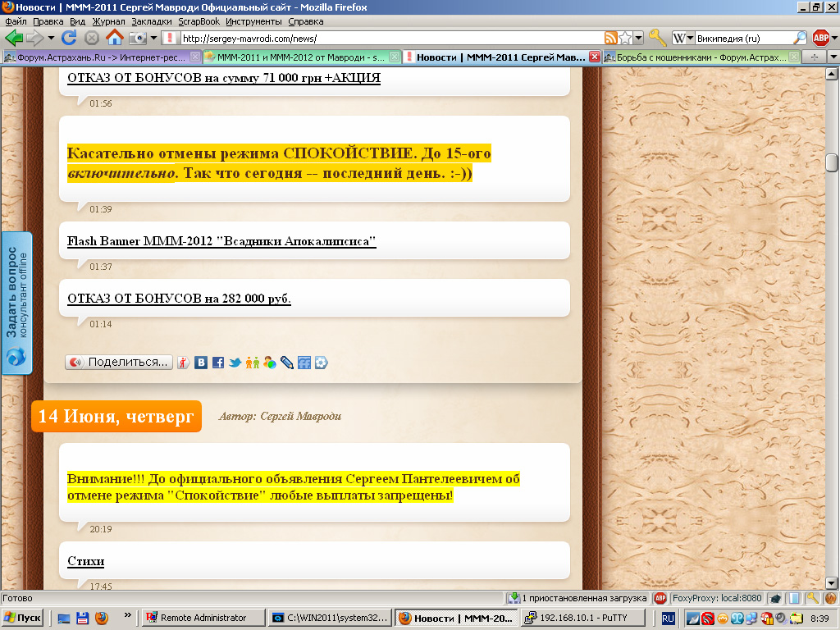
Task: Launch Firefox from quick launch
Action: point(101,619)
